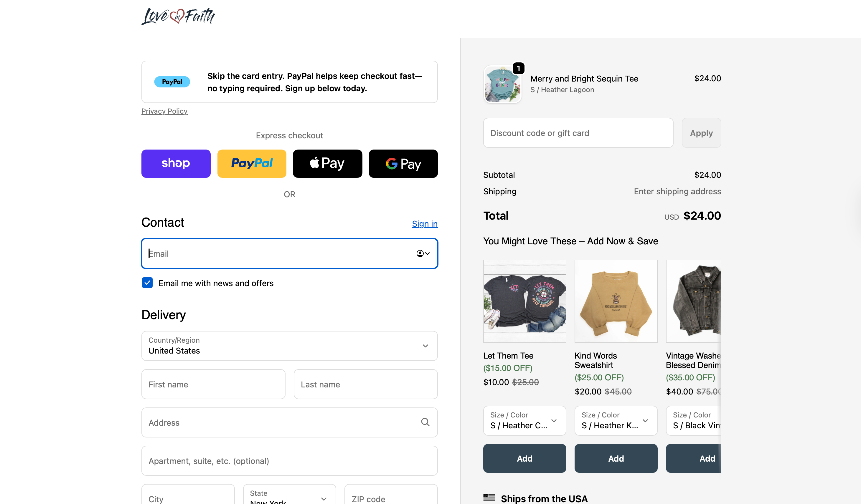Image resolution: width=861 pixels, height=504 pixels.
Task: Click the Love in Faith logo
Action: click(178, 16)
